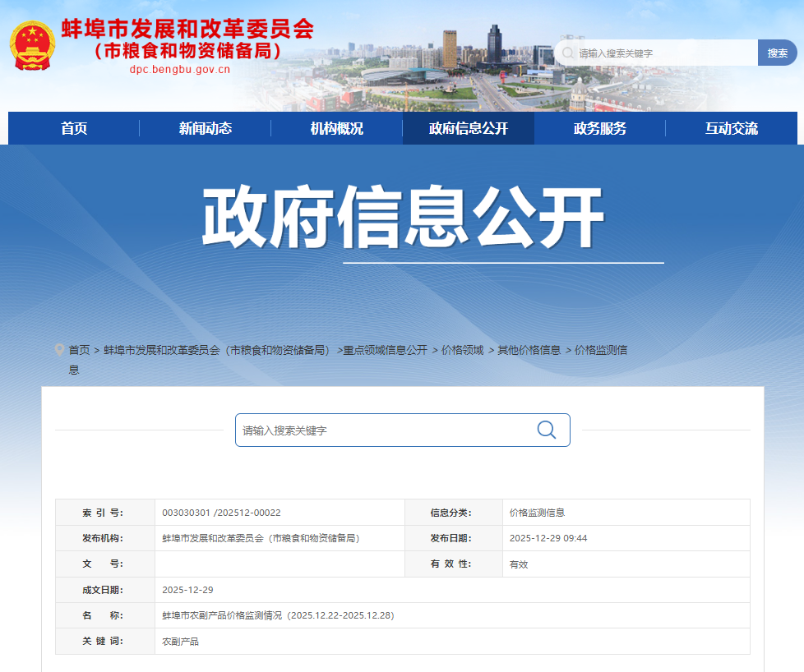Open the 政务服务 navigation menu
Screen dimensions: 804x672
[598, 128]
